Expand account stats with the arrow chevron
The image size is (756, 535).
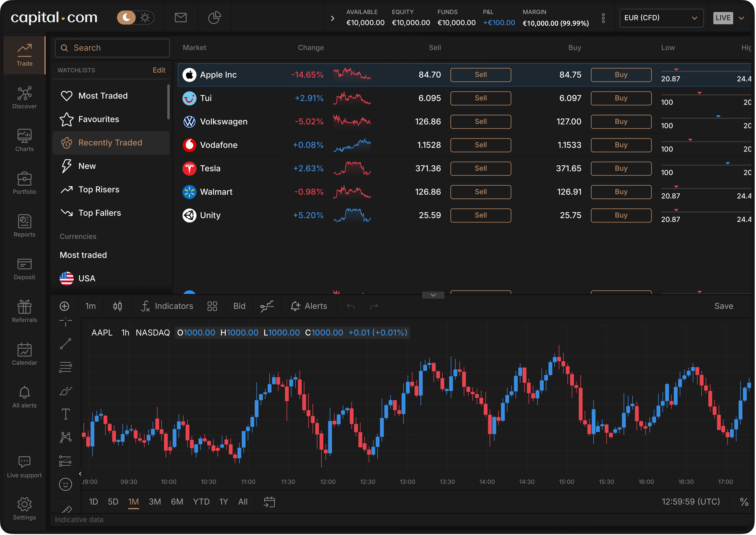[333, 19]
